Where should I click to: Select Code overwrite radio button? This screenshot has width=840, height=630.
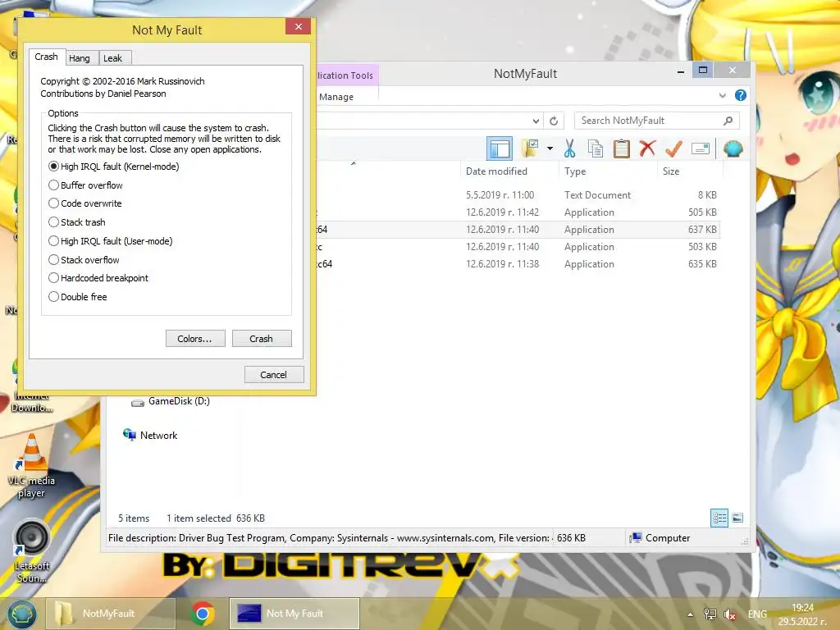click(84, 203)
